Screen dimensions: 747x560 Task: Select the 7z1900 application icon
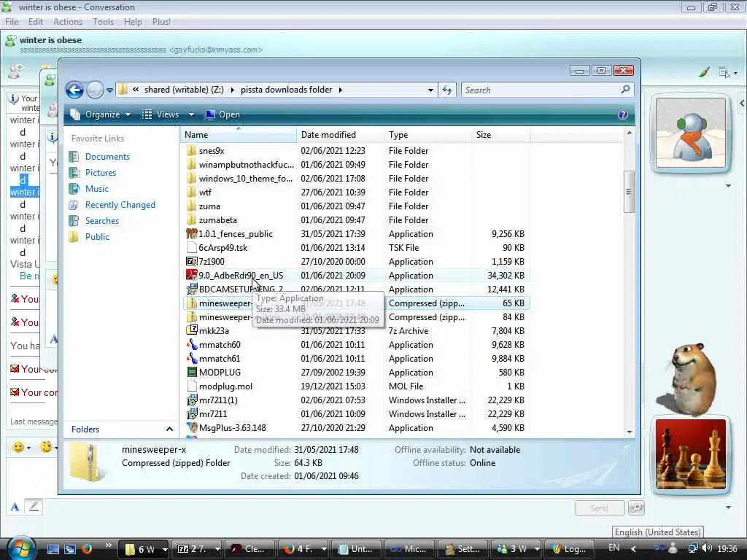coord(192,262)
